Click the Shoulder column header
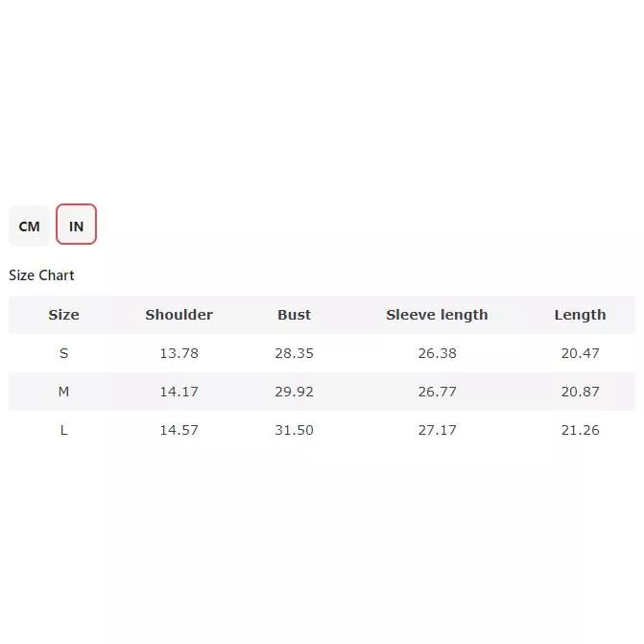644x644 pixels. coord(179,315)
